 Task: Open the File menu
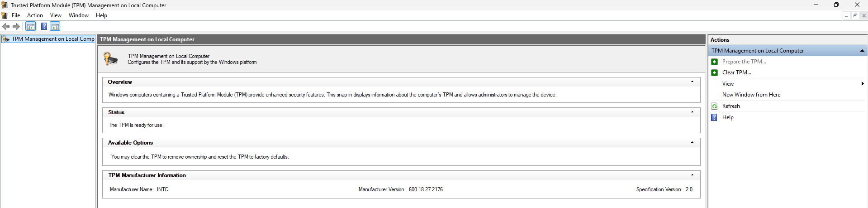click(16, 15)
